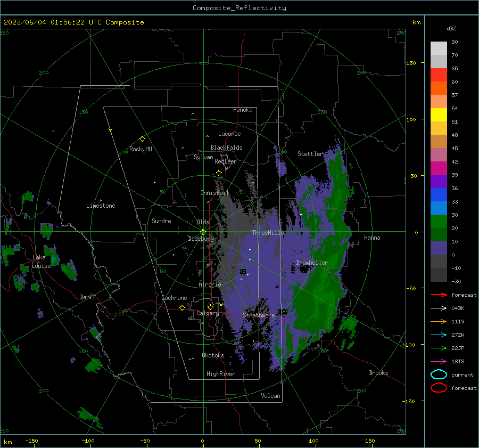Click the red forecast ellipse legend icon
Viewport: 479px width, 448px height.
(439, 388)
